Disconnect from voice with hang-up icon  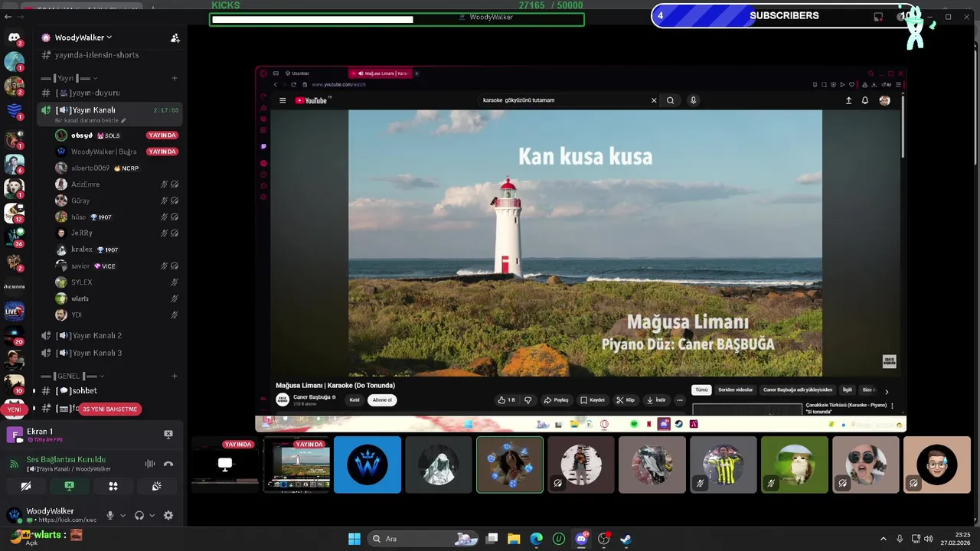tap(168, 464)
